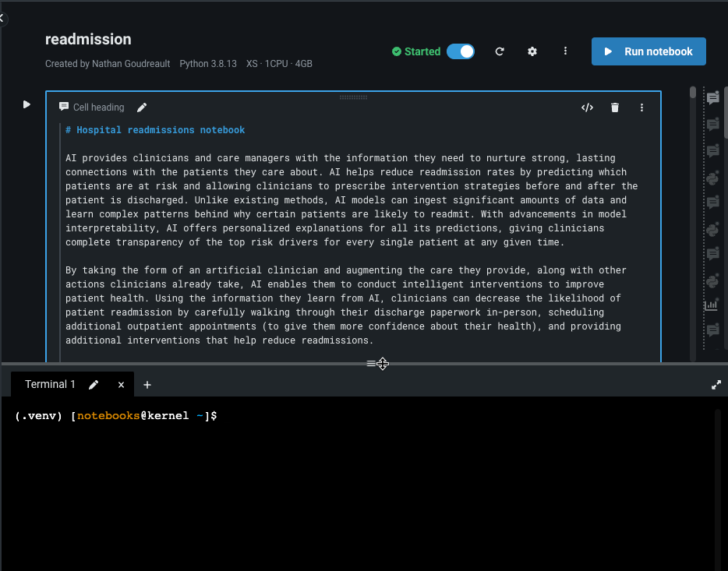The image size is (728, 571).
Task: Add a new terminal with the plus icon
Action: pyautogui.click(x=147, y=385)
